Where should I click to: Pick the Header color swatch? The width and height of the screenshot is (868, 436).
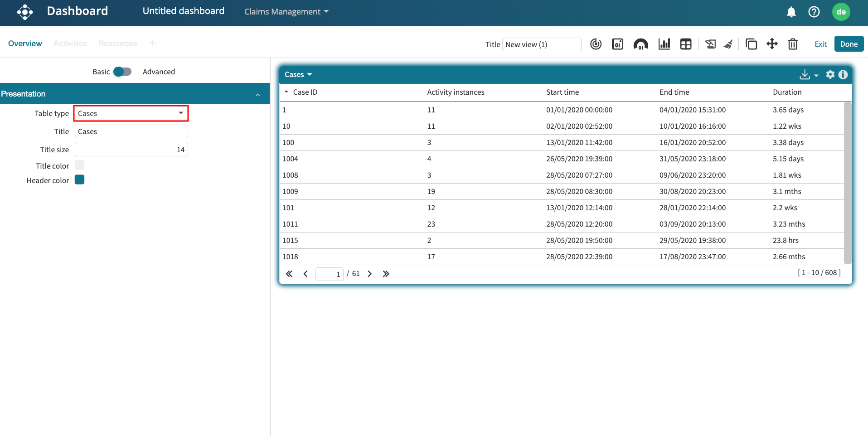pyautogui.click(x=80, y=180)
